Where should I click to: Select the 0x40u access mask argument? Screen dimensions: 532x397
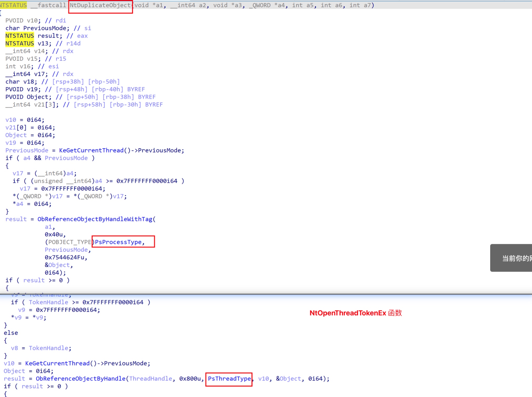(54, 234)
